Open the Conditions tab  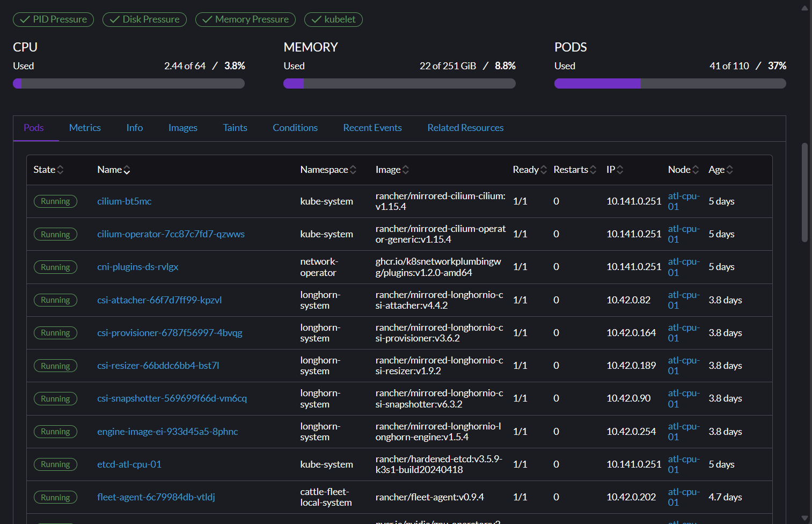click(x=295, y=128)
